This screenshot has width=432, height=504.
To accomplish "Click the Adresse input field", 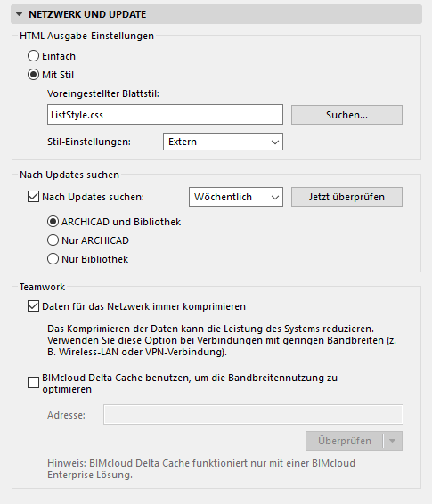I will pyautogui.click(x=253, y=415).
